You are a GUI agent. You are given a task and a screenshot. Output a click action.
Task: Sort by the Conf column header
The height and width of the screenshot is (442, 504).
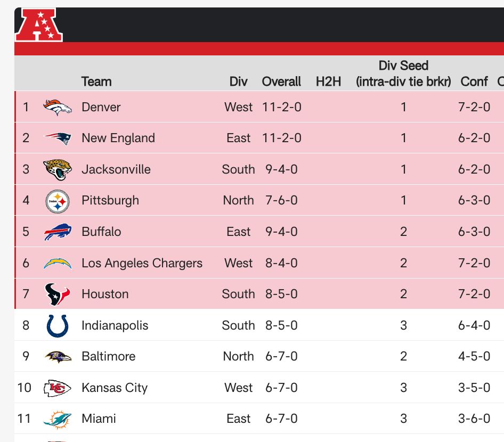pyautogui.click(x=474, y=81)
